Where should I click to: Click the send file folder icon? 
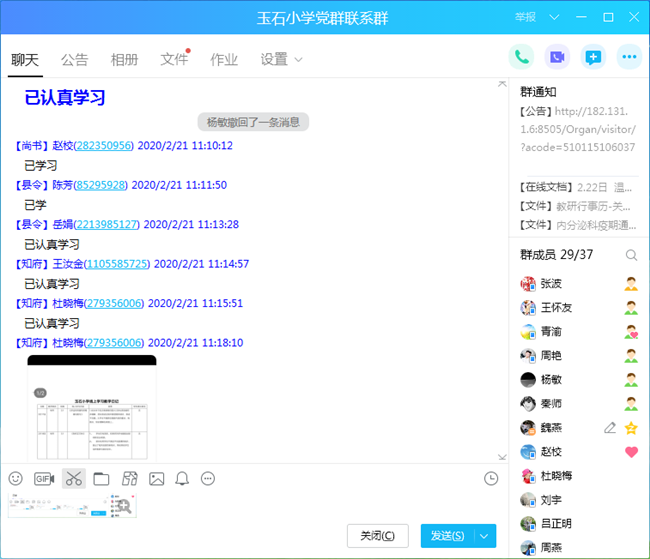(x=101, y=479)
